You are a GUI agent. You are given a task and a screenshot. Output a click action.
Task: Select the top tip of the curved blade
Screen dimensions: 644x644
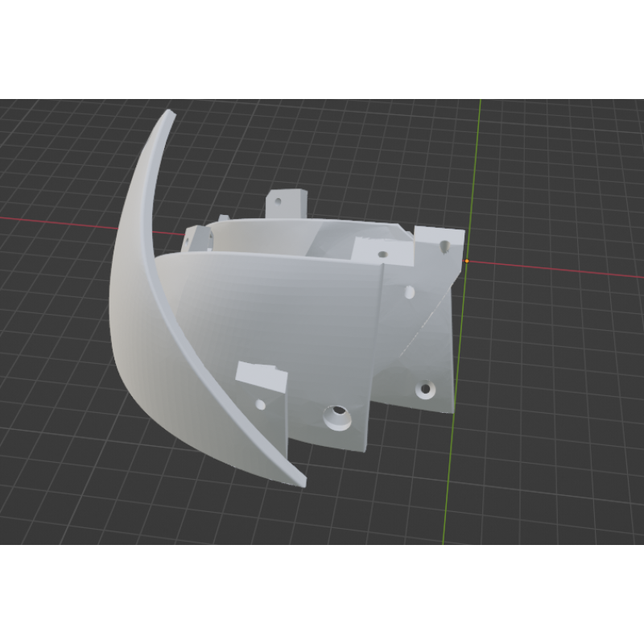(168, 114)
